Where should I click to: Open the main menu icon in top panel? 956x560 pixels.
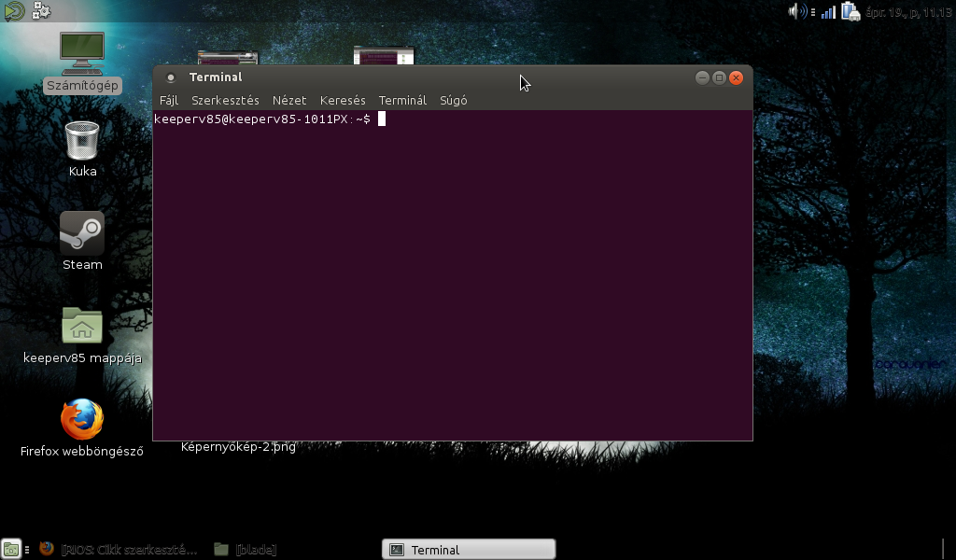(13, 11)
